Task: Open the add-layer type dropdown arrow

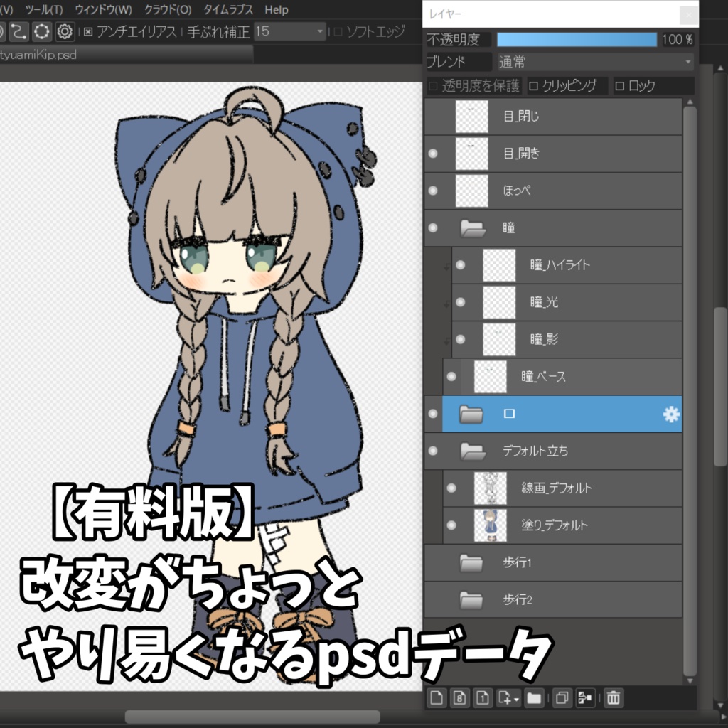Action: click(x=515, y=698)
